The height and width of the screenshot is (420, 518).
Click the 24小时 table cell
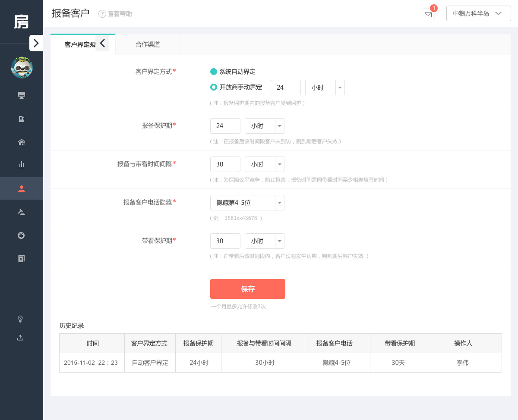(199, 363)
